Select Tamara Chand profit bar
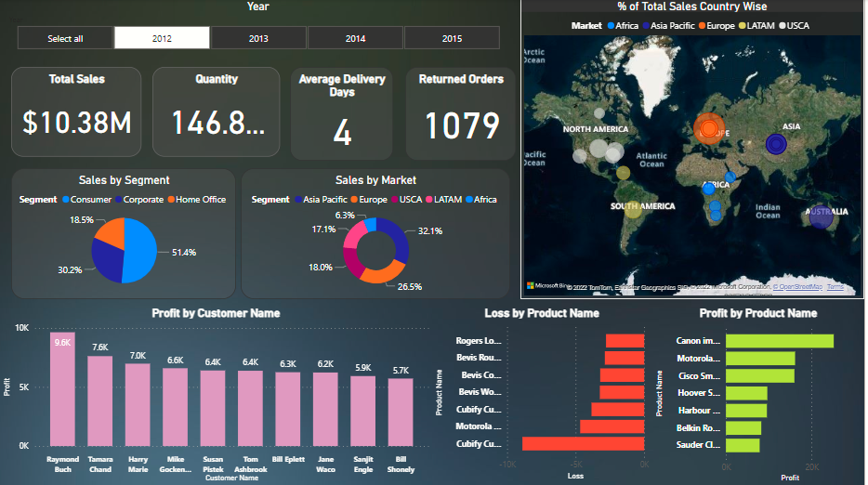 tap(100, 400)
